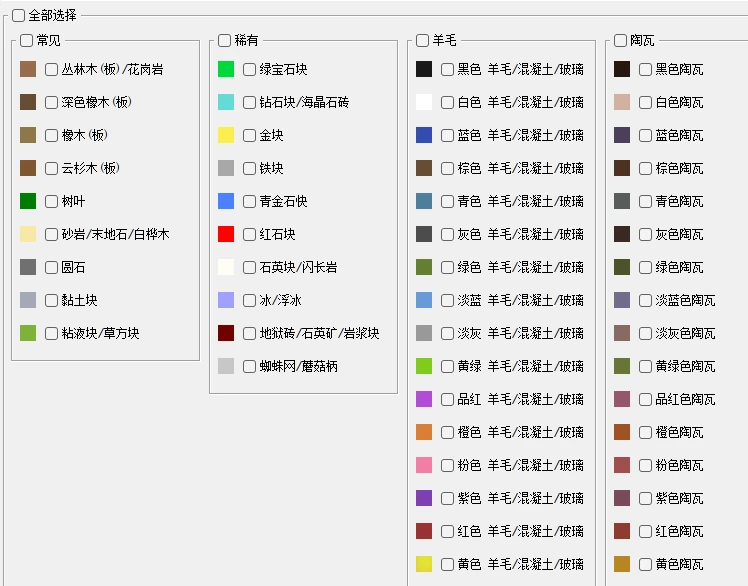Toggle 地狱砖/石英矿/岩浆块 checkbox
The width and height of the screenshot is (748, 586).
tap(249, 333)
